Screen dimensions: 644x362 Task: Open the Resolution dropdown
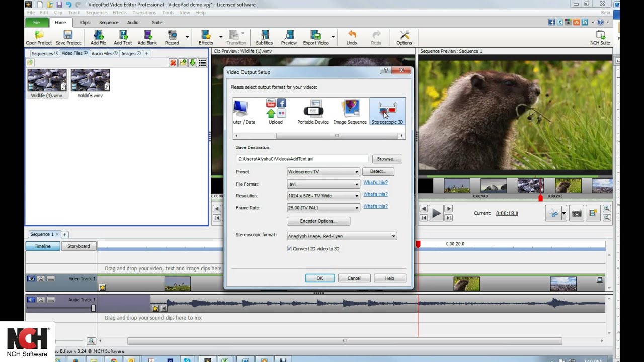coord(323,196)
